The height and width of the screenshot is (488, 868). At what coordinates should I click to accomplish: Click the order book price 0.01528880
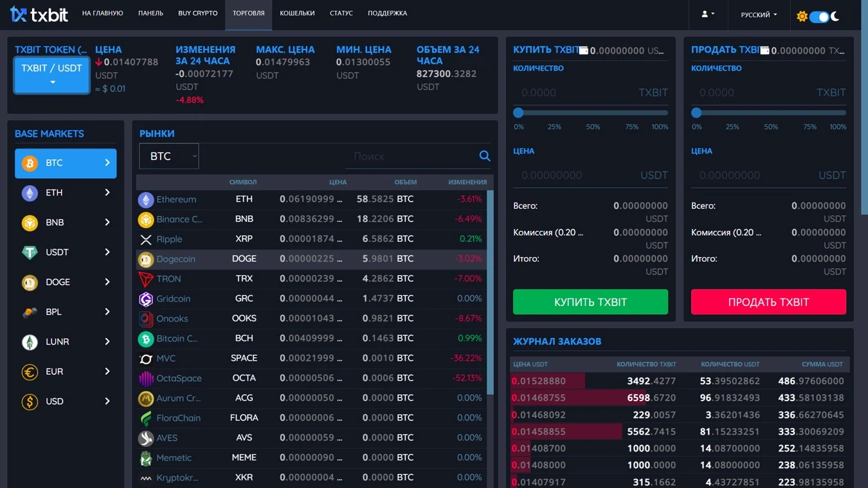pyautogui.click(x=539, y=381)
